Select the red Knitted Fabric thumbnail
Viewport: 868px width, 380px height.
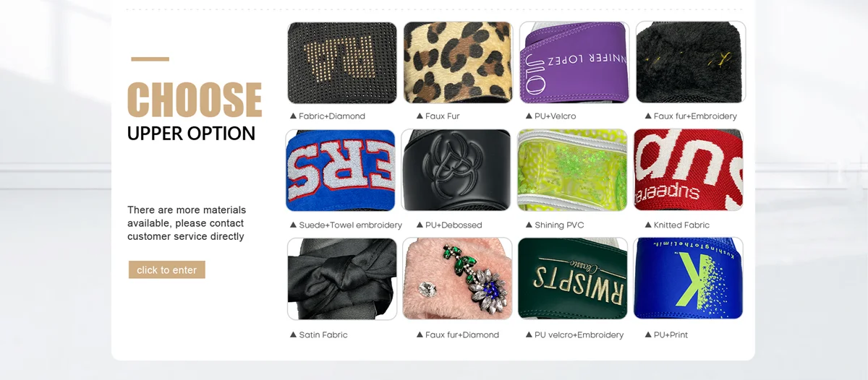[x=689, y=170]
